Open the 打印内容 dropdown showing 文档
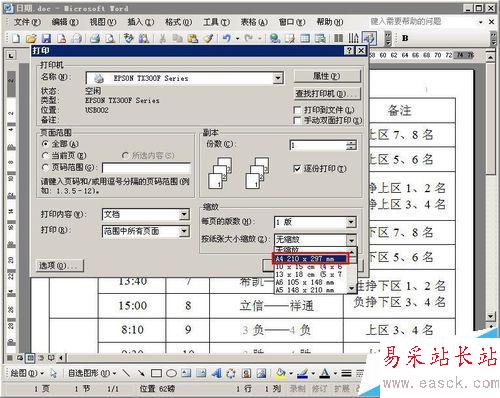 184,214
